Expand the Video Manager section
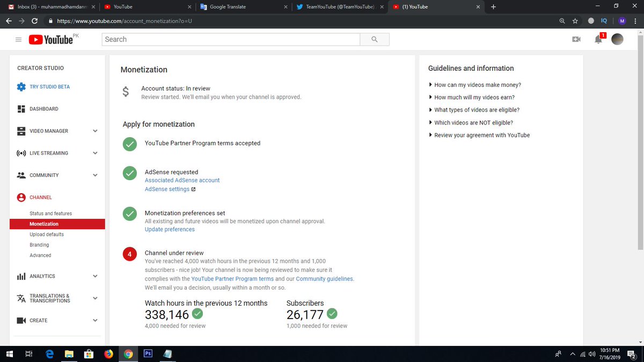 [95, 131]
